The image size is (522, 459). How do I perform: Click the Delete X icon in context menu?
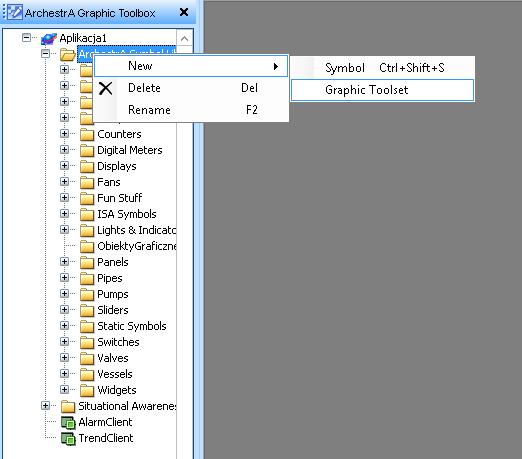pos(106,89)
